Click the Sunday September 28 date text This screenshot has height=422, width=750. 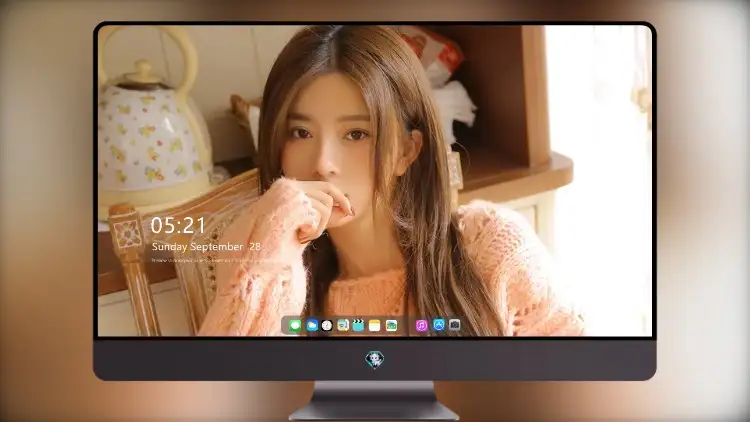[206, 247]
